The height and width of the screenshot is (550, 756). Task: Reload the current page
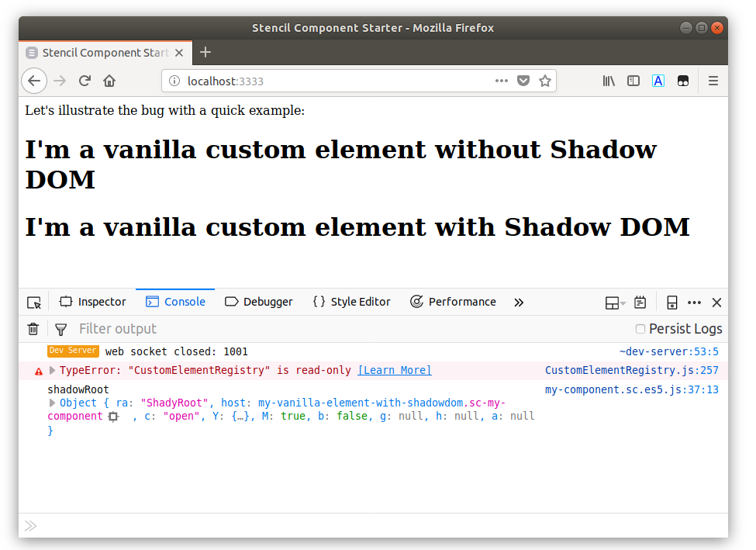coord(85,81)
